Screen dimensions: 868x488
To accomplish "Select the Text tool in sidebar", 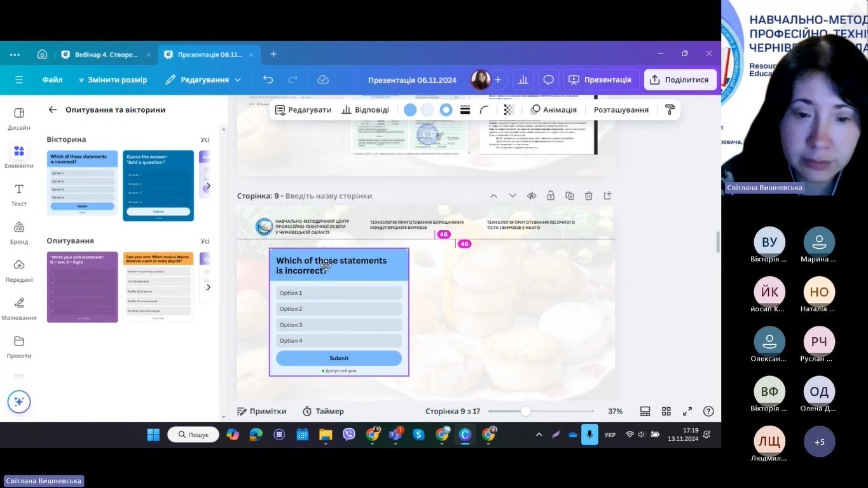I will (x=19, y=194).
